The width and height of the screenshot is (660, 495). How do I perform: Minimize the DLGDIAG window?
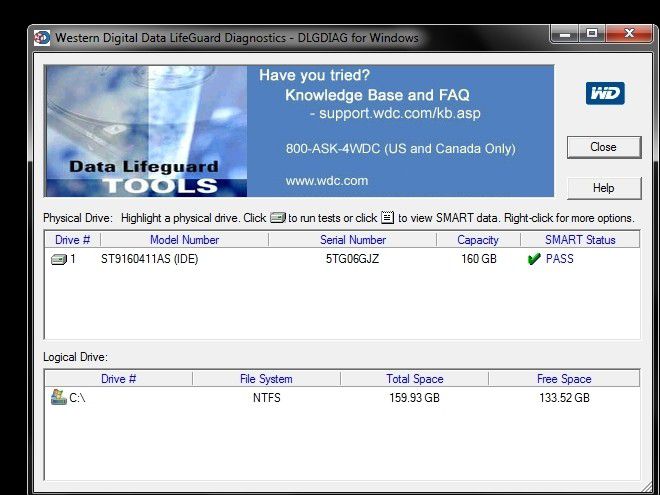tap(565, 34)
